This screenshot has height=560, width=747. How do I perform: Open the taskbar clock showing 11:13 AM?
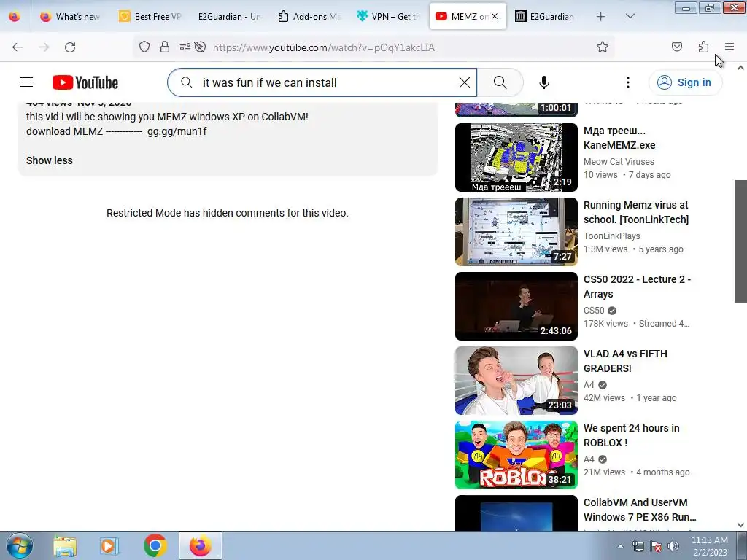point(709,546)
